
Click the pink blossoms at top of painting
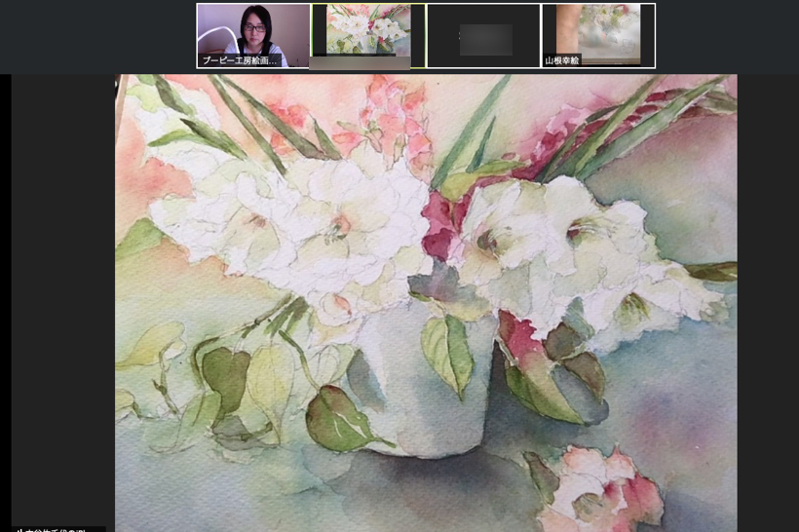click(395, 117)
